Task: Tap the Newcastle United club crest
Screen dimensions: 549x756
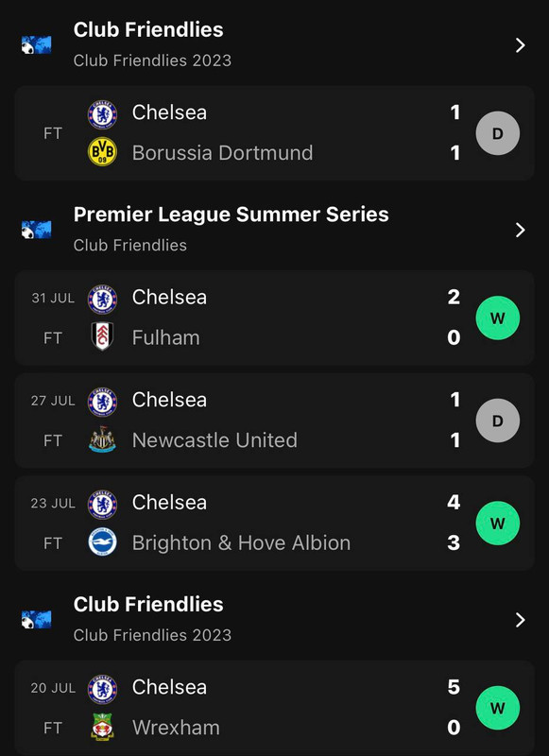Action: (x=102, y=439)
